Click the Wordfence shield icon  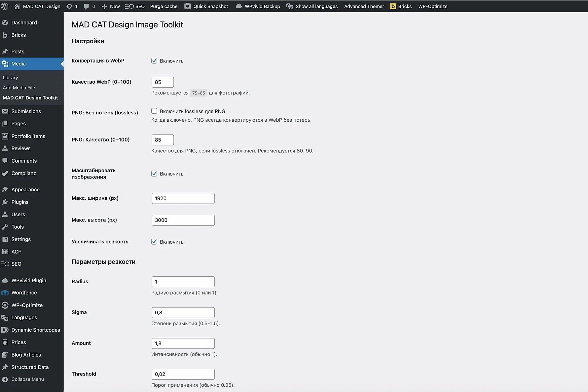(x=5, y=293)
